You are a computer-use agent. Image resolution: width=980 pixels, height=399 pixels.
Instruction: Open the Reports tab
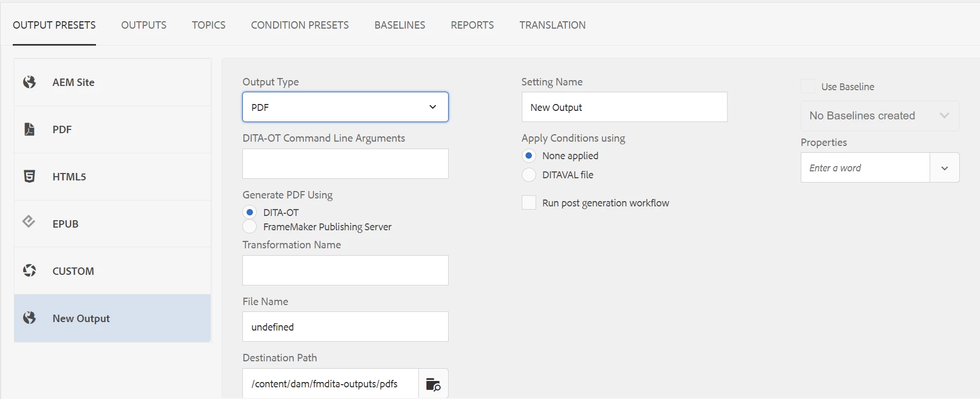(x=472, y=25)
